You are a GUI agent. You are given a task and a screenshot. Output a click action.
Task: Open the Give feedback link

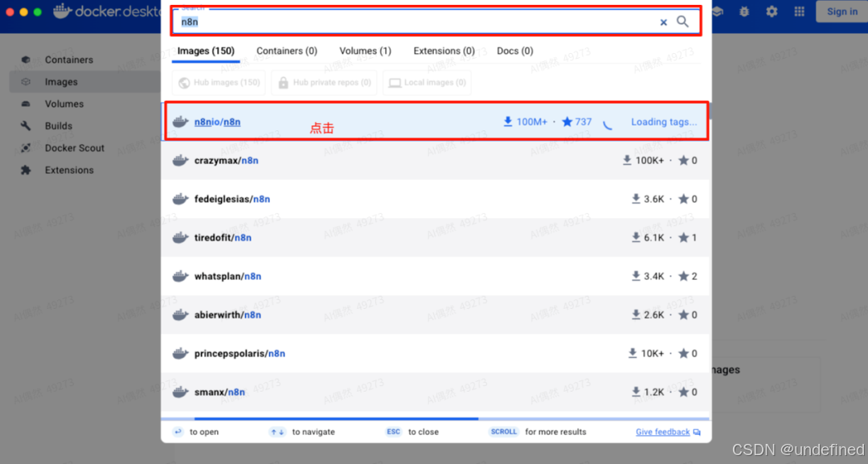[x=662, y=432]
